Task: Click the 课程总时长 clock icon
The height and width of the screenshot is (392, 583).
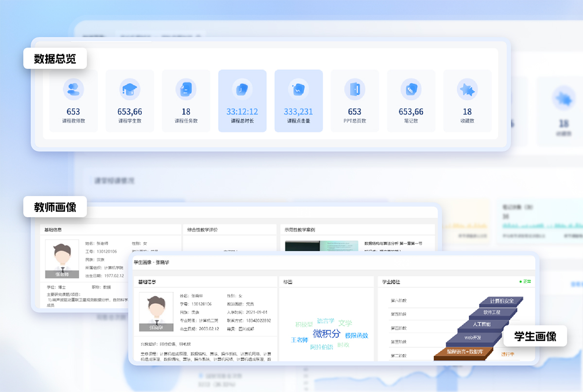Action: [x=242, y=89]
